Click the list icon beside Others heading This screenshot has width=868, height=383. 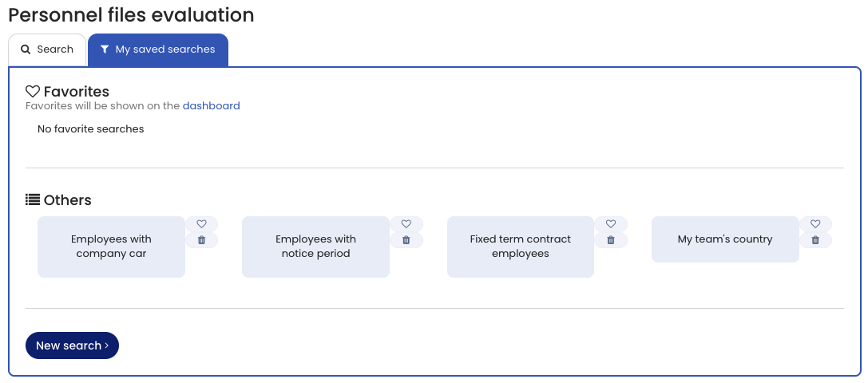(33, 200)
